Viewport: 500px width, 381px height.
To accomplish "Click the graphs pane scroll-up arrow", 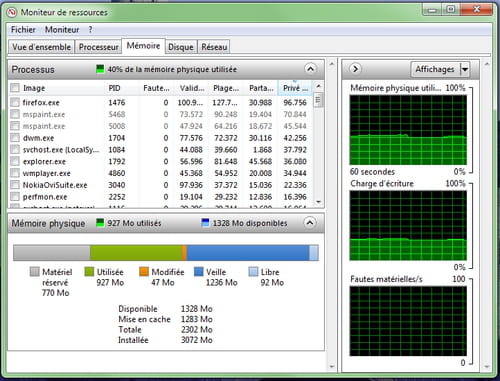I will tap(487, 64).
